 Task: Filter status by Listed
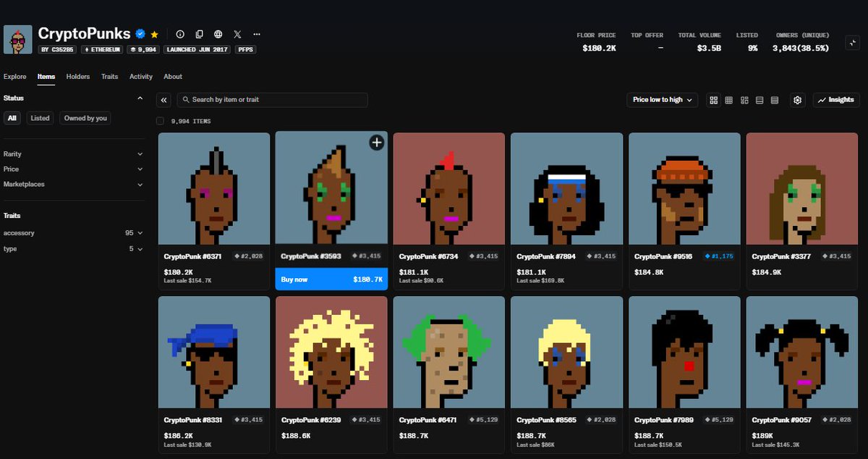[x=40, y=118]
